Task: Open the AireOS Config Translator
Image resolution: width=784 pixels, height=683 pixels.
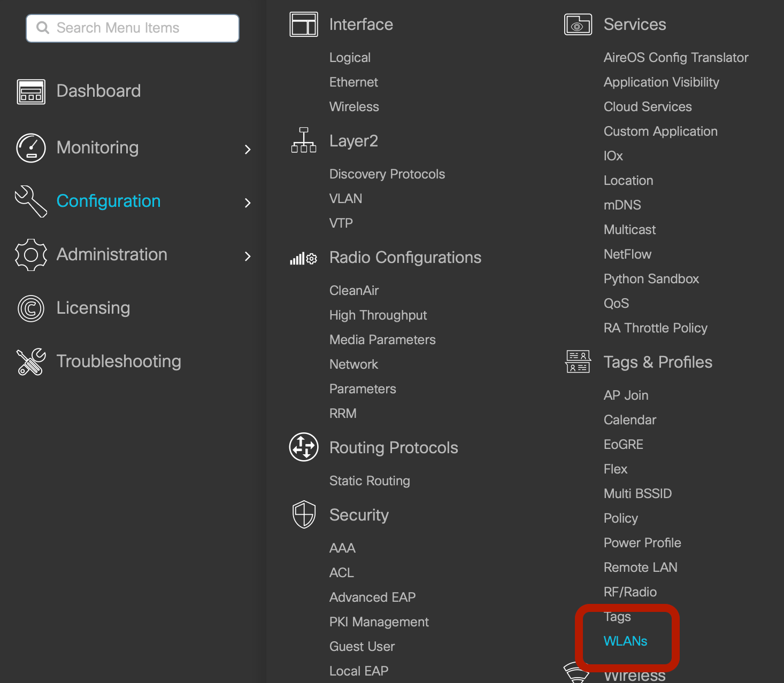Action: pyautogui.click(x=675, y=58)
